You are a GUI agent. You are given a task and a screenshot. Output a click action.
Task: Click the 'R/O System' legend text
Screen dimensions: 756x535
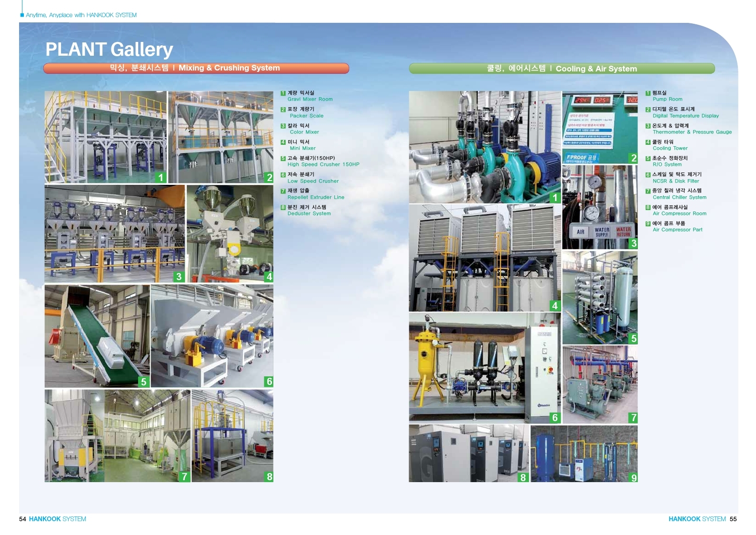667,164
